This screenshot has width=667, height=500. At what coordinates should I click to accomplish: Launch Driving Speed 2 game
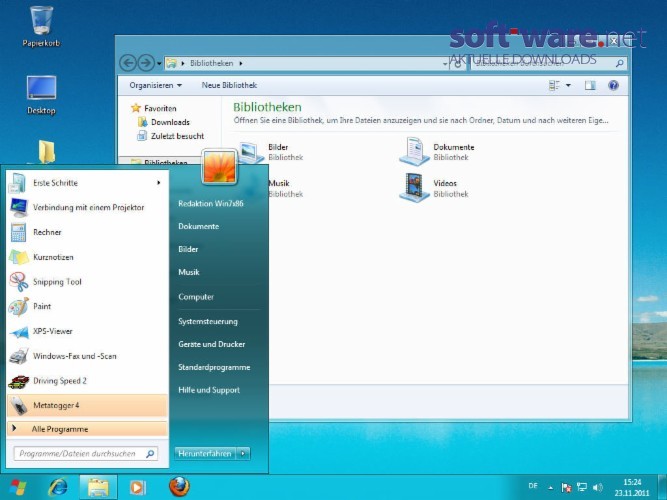[87, 381]
